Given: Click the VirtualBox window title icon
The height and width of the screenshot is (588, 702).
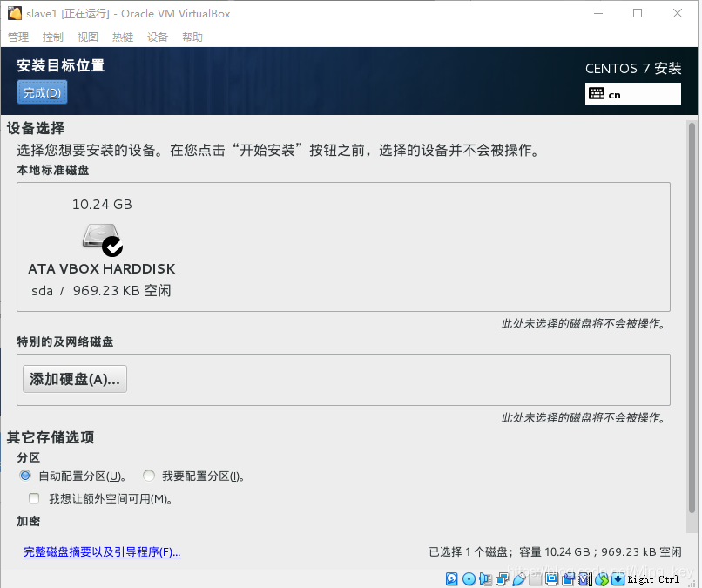Looking at the screenshot, I should point(14,13).
